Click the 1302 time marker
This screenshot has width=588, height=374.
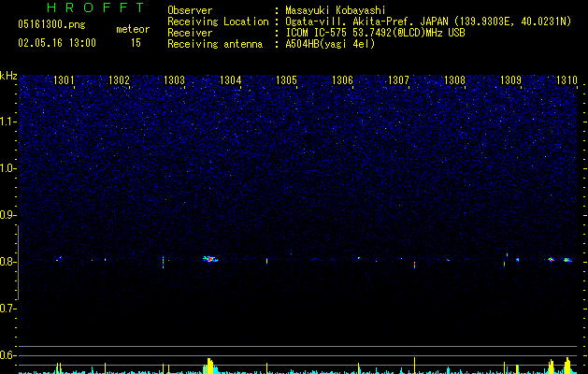[x=119, y=80]
